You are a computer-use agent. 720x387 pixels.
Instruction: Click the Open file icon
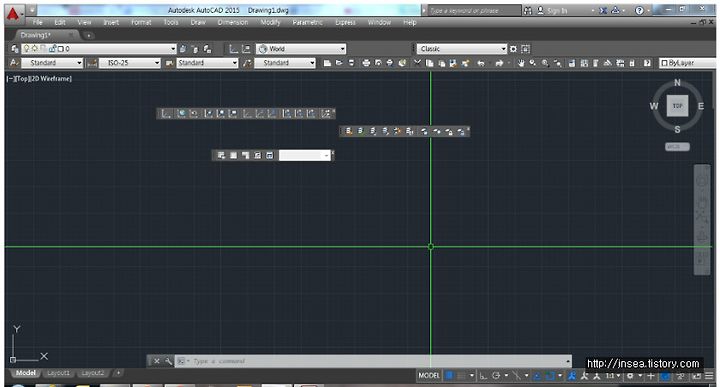click(x=339, y=63)
